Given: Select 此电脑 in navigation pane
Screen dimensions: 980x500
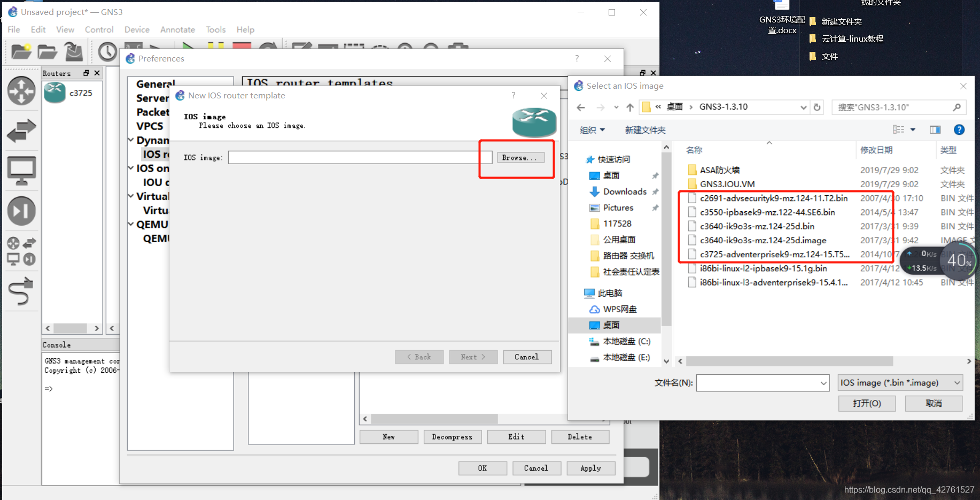Looking at the screenshot, I should coord(610,293).
